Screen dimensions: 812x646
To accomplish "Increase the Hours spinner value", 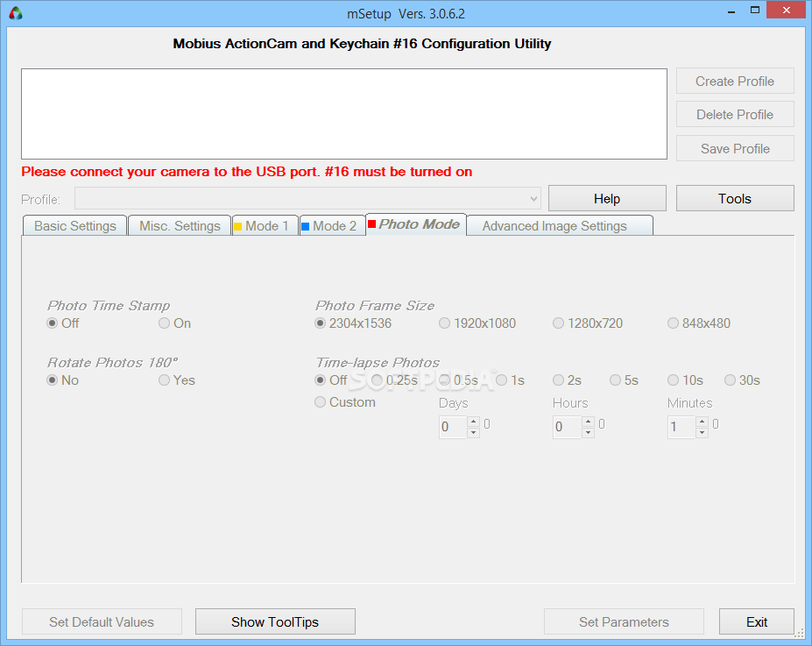I will pyautogui.click(x=588, y=422).
